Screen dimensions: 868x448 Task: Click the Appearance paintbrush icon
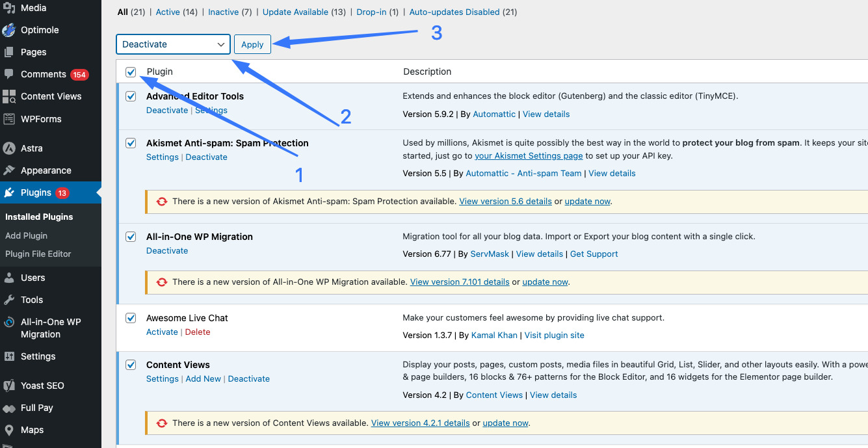[x=9, y=170]
